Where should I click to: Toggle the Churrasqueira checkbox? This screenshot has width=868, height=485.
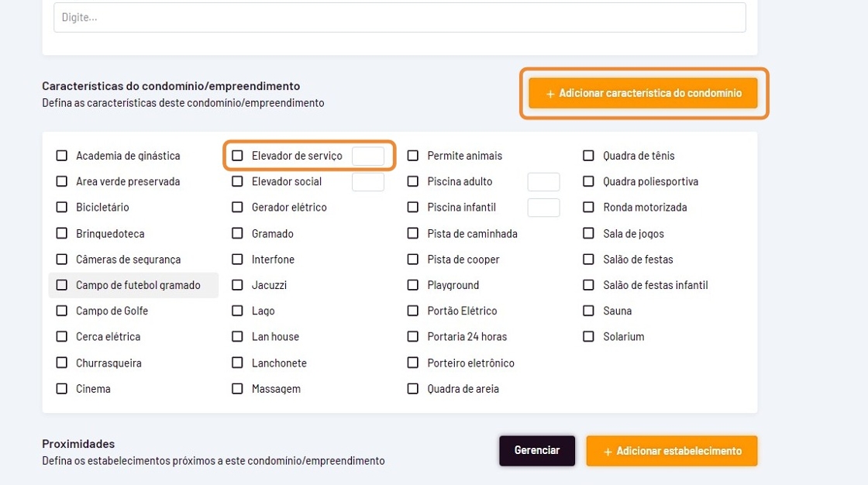tap(62, 363)
